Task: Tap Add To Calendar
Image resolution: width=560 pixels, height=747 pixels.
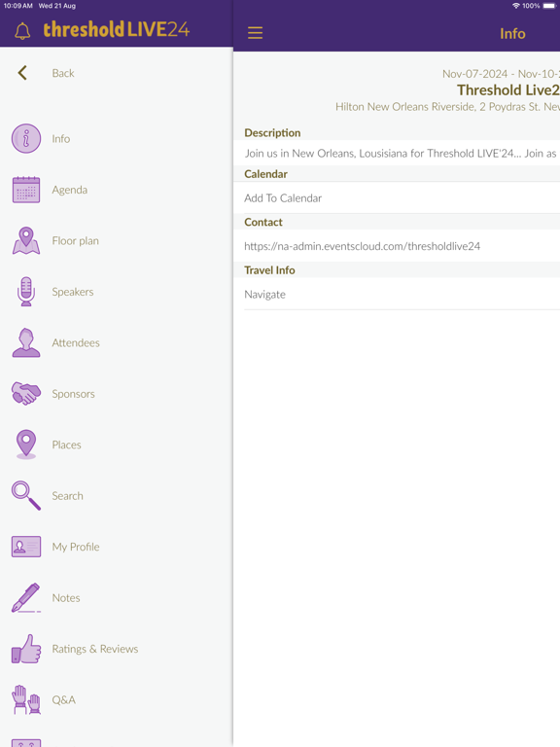Action: 283,197
